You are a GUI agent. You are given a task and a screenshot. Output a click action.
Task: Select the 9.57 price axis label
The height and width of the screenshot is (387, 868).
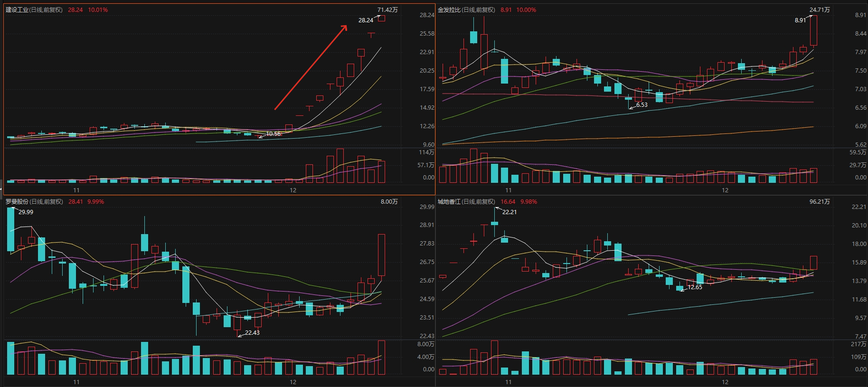860,318
